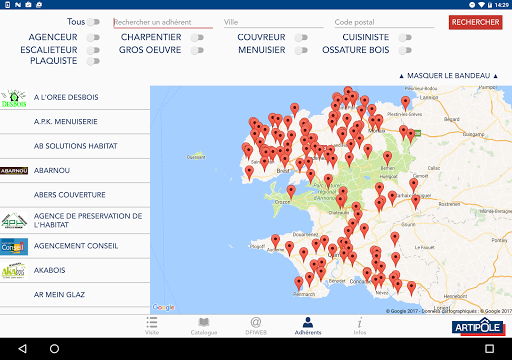Select ABARNOU in the member list
Viewport: 512px width, 360px height.
point(75,170)
